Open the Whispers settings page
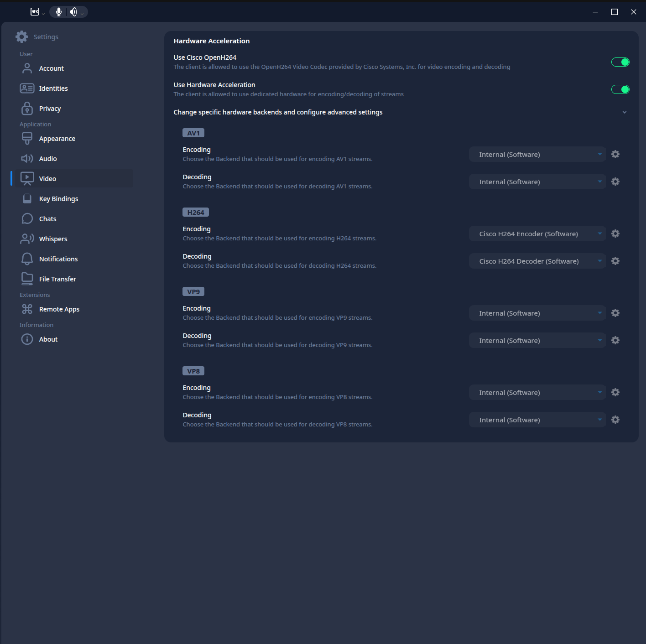The height and width of the screenshot is (644, 646). tap(53, 239)
